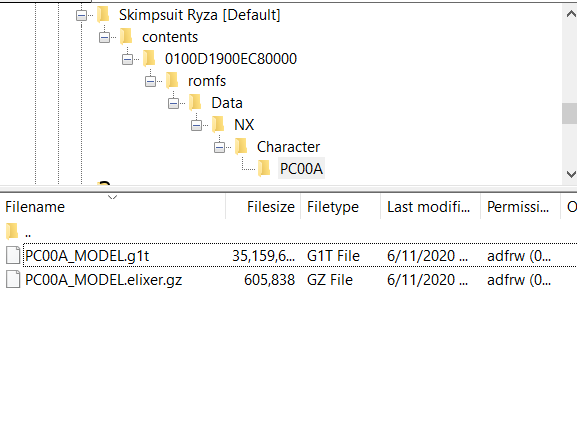Sort by the Last modified column header
577x438 pixels.
pos(431,207)
